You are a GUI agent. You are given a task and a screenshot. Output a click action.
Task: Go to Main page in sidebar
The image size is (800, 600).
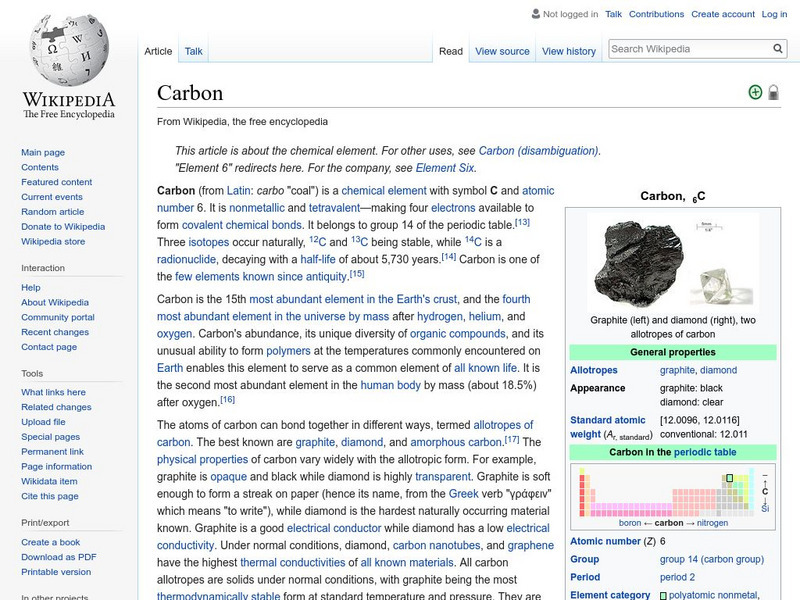point(43,152)
